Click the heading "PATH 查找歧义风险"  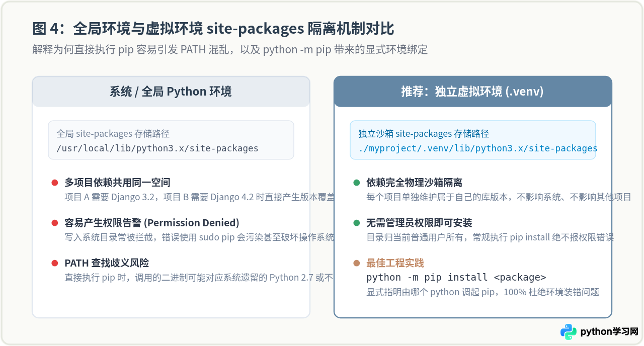coord(107,263)
